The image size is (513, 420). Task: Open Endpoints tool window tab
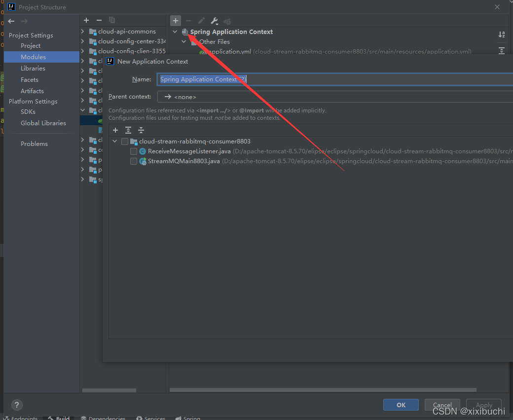(x=21, y=418)
